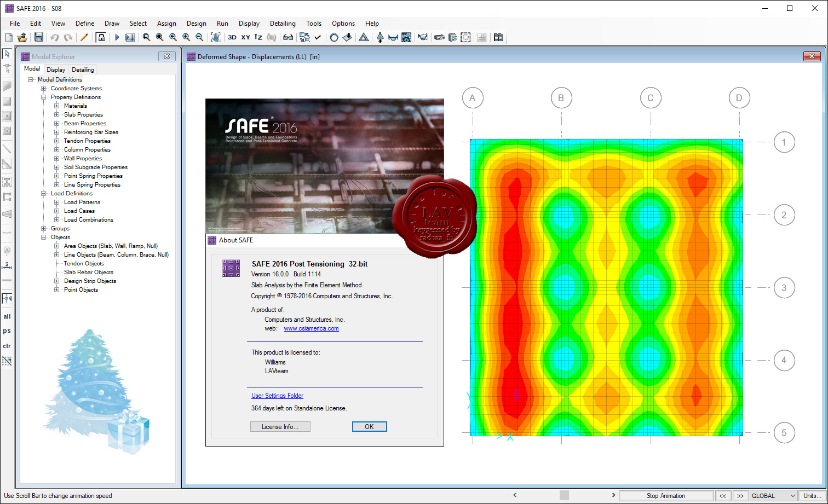This screenshot has height=504, width=828.
Task: Open the File menu
Action: point(15,24)
